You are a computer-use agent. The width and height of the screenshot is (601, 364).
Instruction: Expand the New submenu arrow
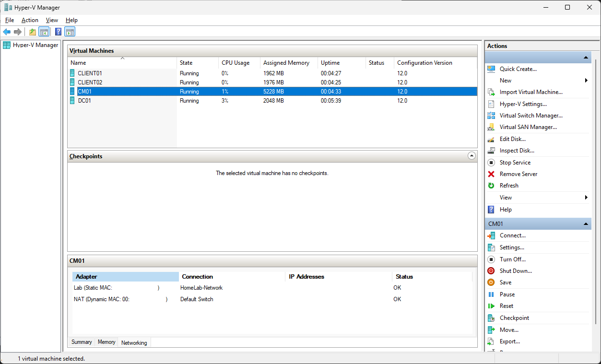point(586,81)
